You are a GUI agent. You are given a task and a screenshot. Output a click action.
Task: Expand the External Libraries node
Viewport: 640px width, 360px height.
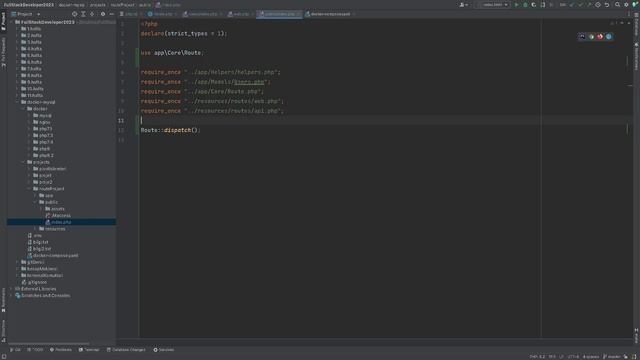coord(11,289)
